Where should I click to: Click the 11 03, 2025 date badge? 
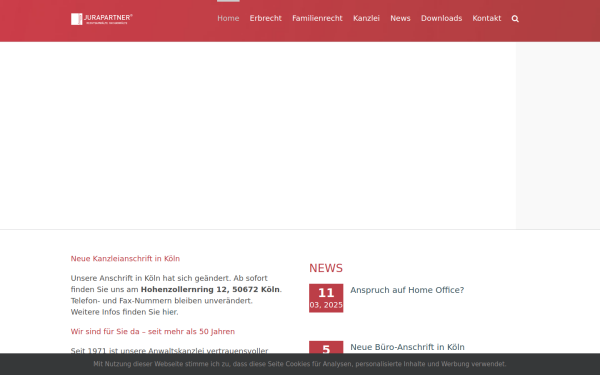click(326, 298)
